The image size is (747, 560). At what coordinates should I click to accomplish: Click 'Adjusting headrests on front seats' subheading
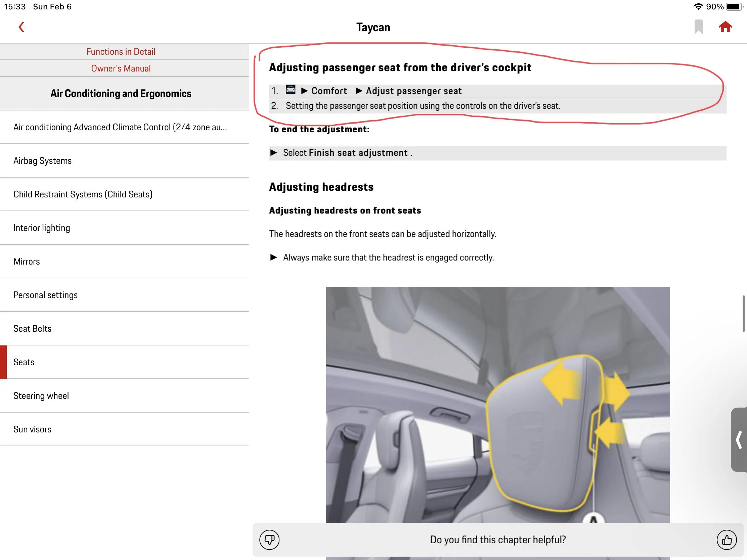pos(345,210)
